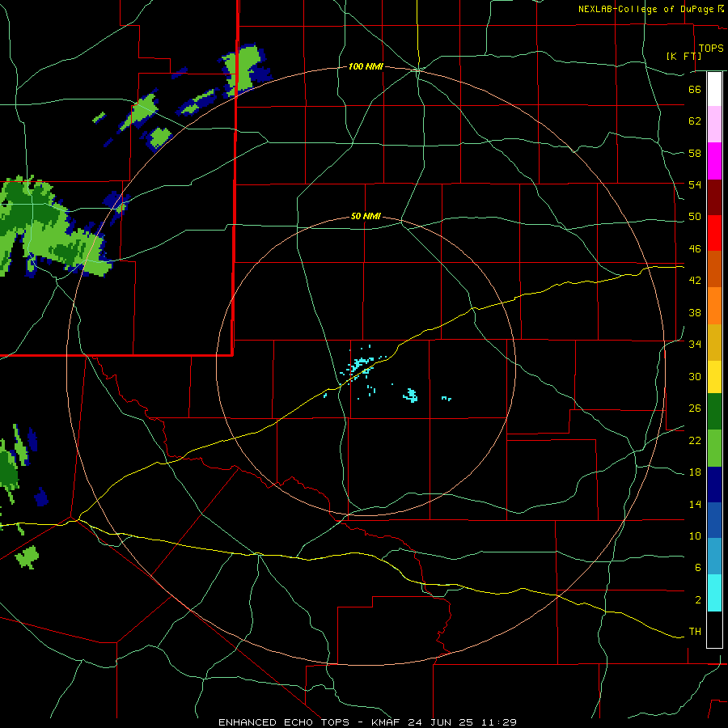728x728 pixels.
Task: Click the white 66+ kft color swatch
Action: click(714, 89)
